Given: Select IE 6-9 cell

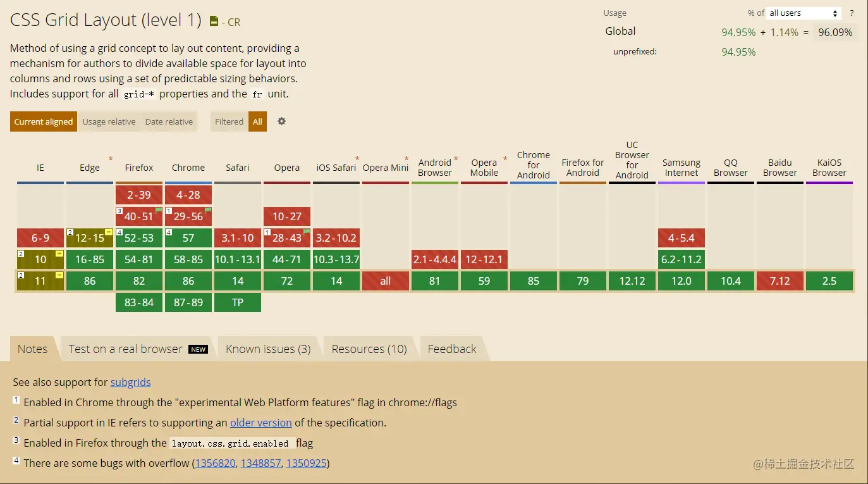Looking at the screenshot, I should coord(40,238).
